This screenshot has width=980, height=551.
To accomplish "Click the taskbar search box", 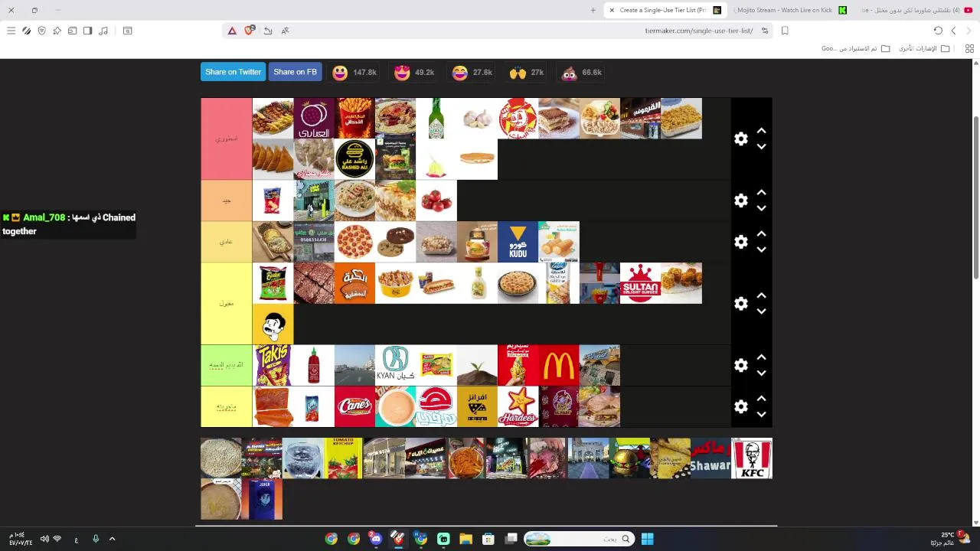I will tap(579, 539).
